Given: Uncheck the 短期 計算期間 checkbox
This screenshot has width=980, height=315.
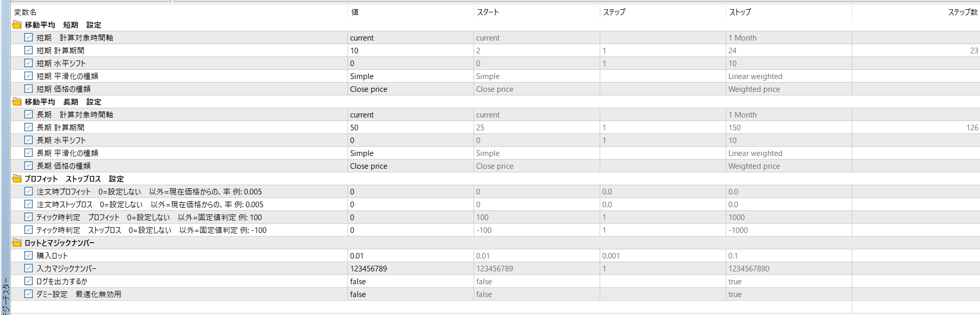Looking at the screenshot, I should (29, 50).
